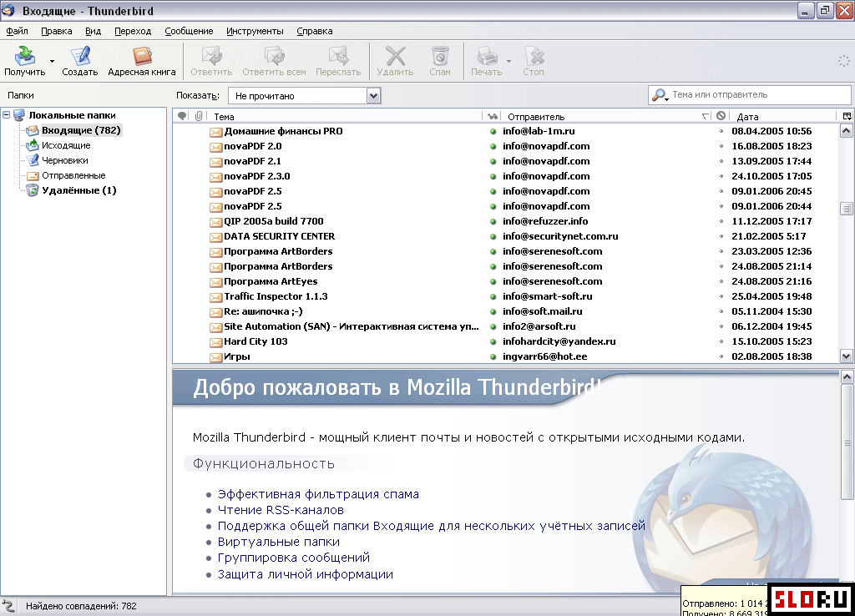Open the Справка menu
Image resolution: width=855 pixels, height=616 pixels.
point(315,31)
